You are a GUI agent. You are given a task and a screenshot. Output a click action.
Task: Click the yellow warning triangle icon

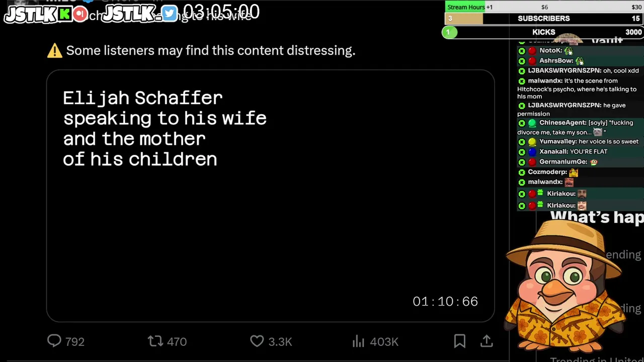(x=54, y=50)
